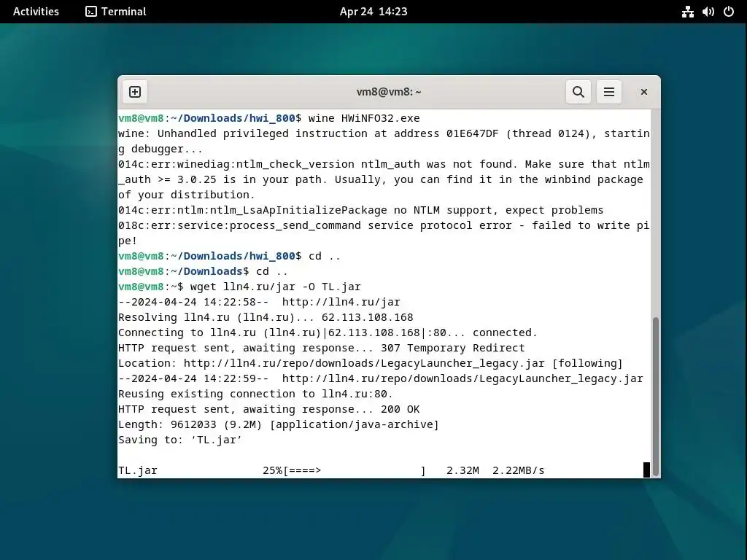Screen dimensions: 747x560
Task: Click the ~/Downloads/hwi_800 'cd ..' prompt line
Action: pyautogui.click(x=229, y=256)
